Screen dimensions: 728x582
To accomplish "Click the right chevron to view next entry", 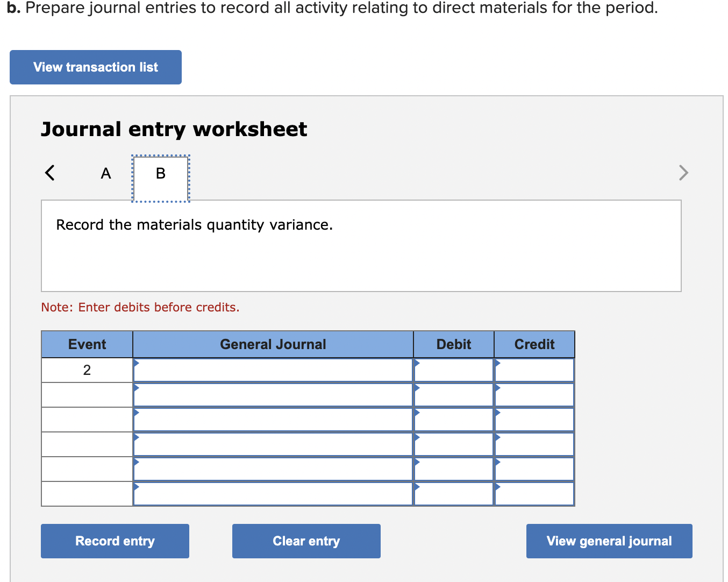I will pyautogui.click(x=683, y=173).
